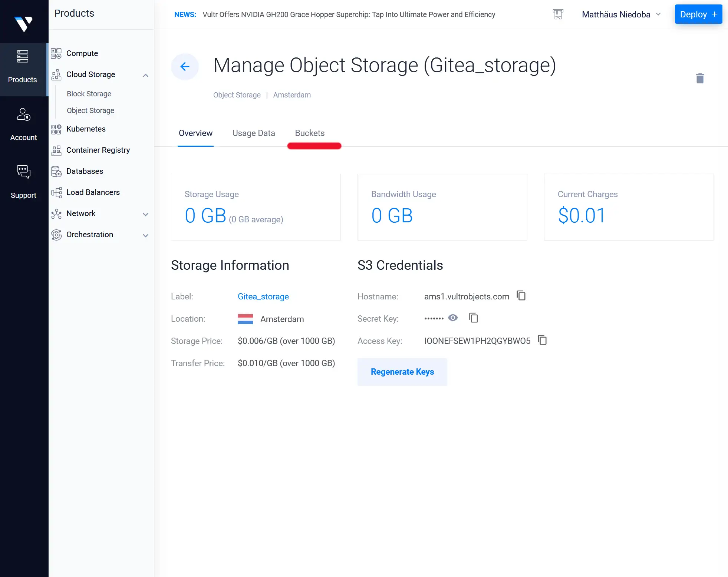
Task: Copy the Access Key value
Action: pos(542,340)
